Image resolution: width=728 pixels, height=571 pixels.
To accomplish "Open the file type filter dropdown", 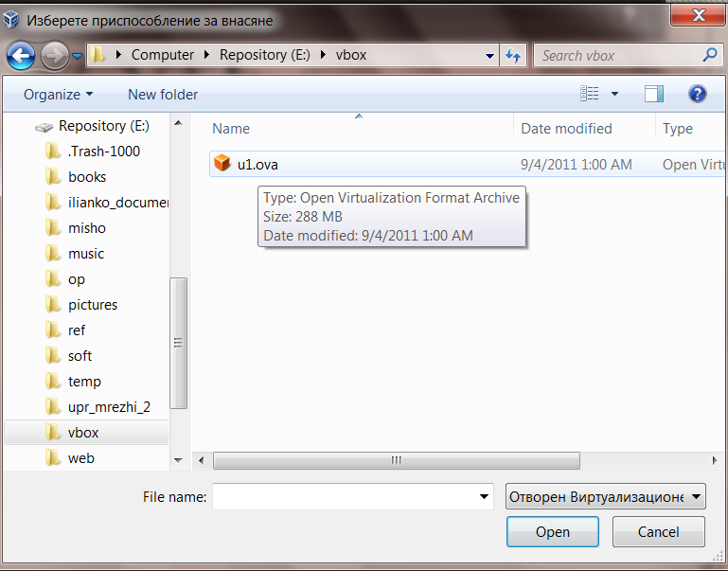I will [x=606, y=496].
